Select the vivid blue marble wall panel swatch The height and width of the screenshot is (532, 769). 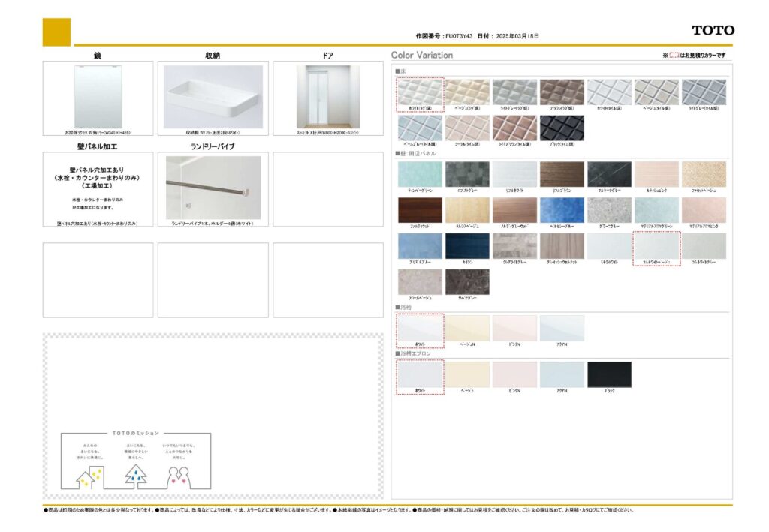pos(562,209)
